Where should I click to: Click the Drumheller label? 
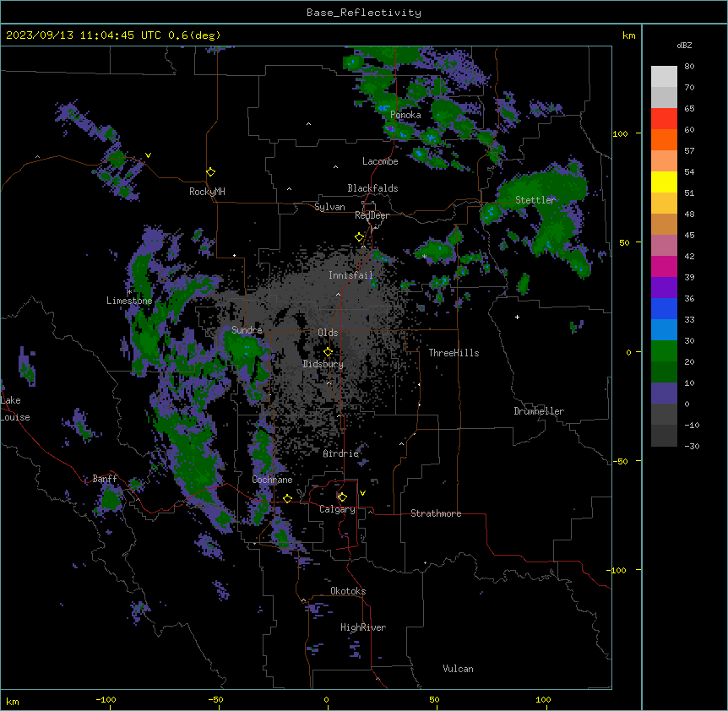539,411
